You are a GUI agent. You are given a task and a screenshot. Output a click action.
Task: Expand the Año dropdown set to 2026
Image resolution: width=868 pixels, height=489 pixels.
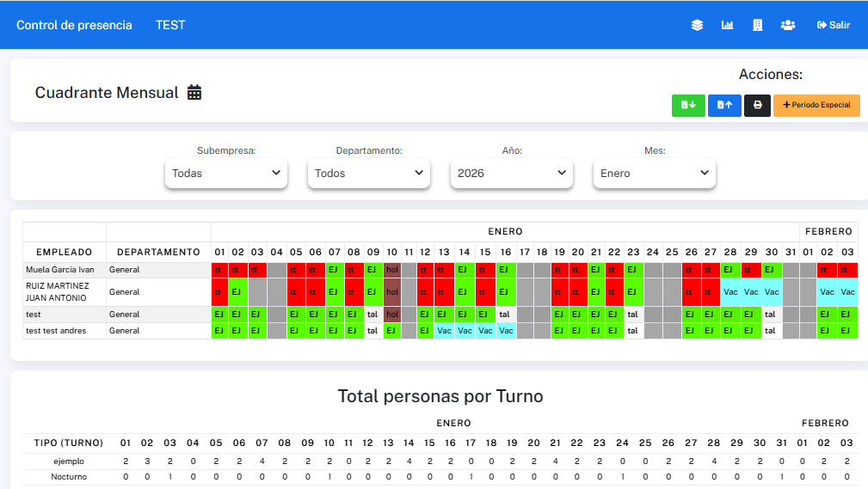[512, 173]
